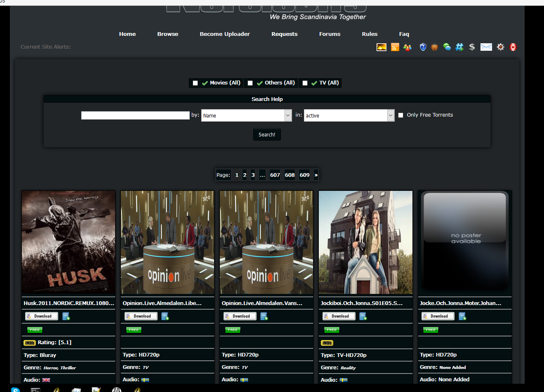
Task: Open the orange RSS feed icon
Action: click(395, 47)
